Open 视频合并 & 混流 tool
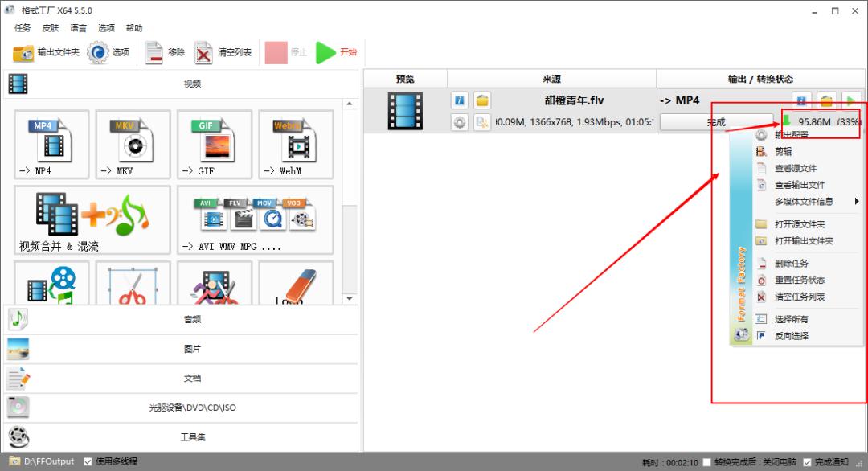The height and width of the screenshot is (471, 868). pyautogui.click(x=92, y=219)
